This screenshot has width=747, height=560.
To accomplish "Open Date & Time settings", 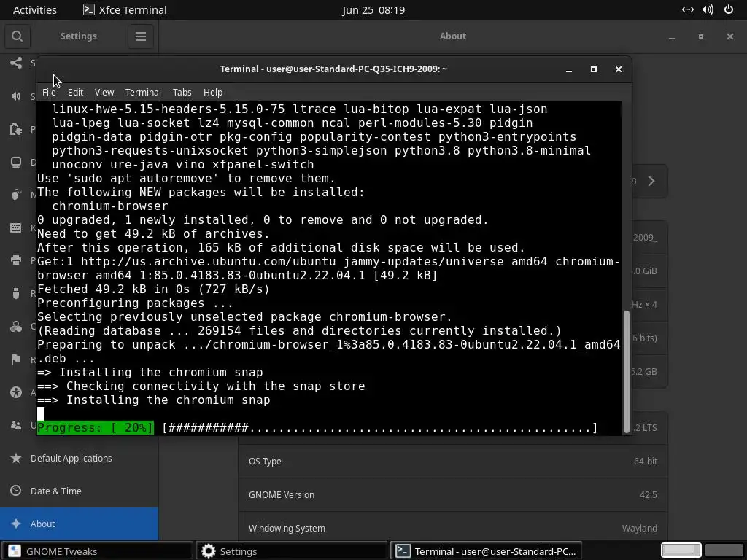I will pyautogui.click(x=79, y=491).
